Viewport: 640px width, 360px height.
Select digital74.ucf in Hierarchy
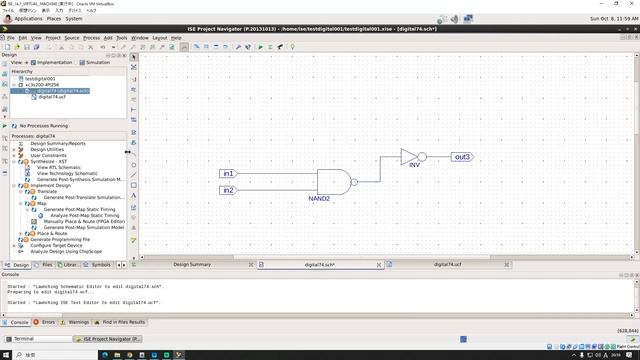[x=52, y=97]
